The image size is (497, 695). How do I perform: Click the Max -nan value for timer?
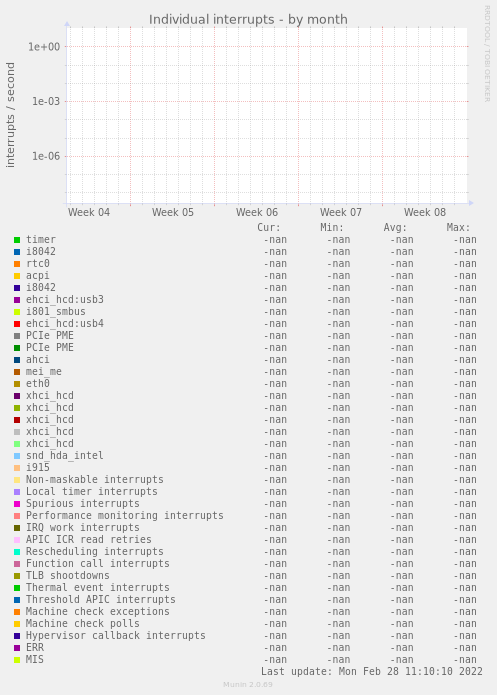(465, 240)
